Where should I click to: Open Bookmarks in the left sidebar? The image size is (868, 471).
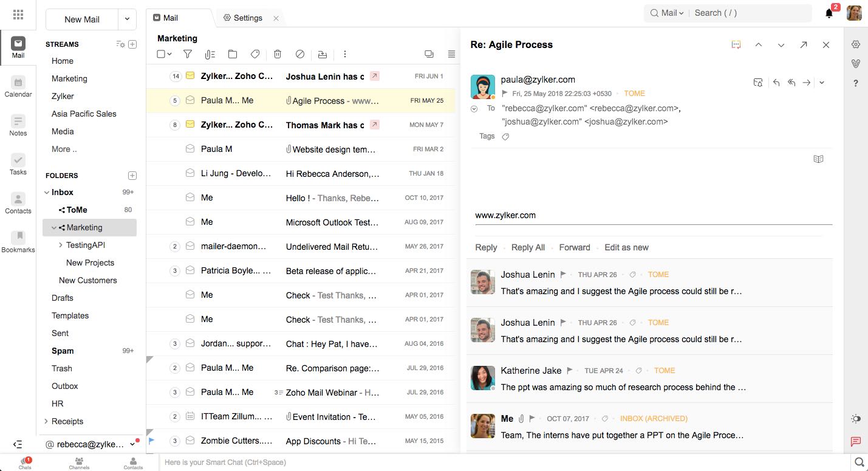(x=18, y=241)
